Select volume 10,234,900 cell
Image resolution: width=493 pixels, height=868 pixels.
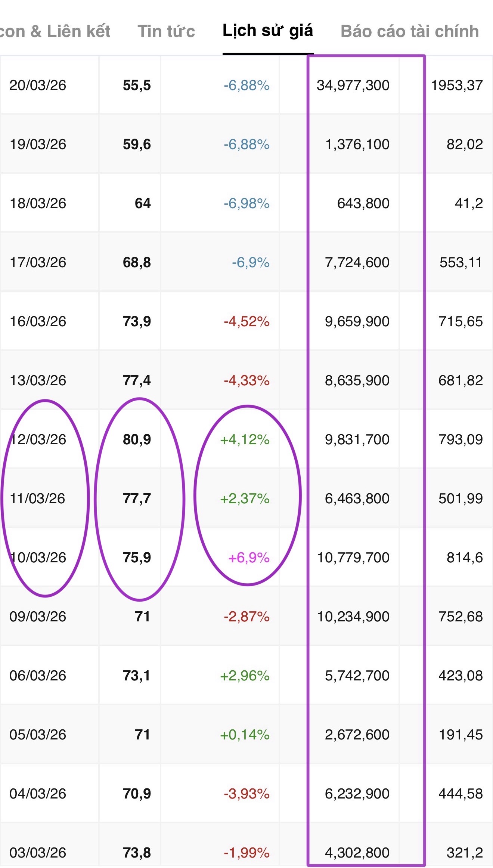(x=353, y=617)
